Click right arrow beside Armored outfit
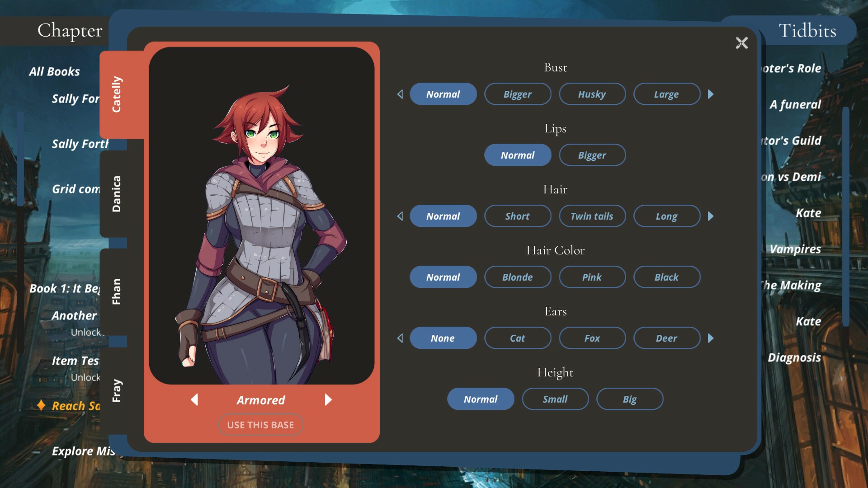868x488 pixels. tap(328, 400)
